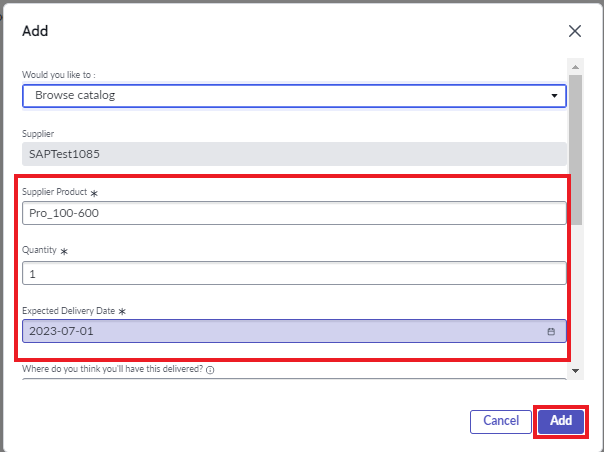Click the scrollbar down arrow
Image resolution: width=604 pixels, height=452 pixels.
575,371
